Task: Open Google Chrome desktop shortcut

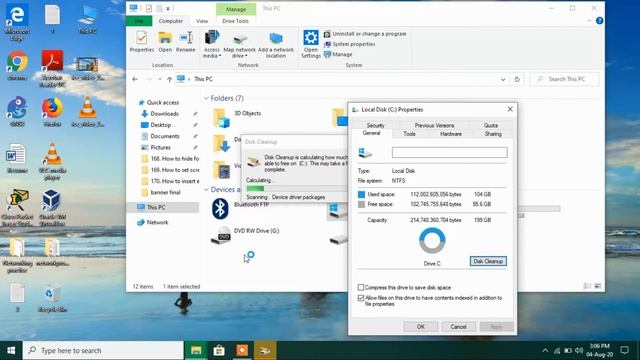Action: tap(17, 66)
